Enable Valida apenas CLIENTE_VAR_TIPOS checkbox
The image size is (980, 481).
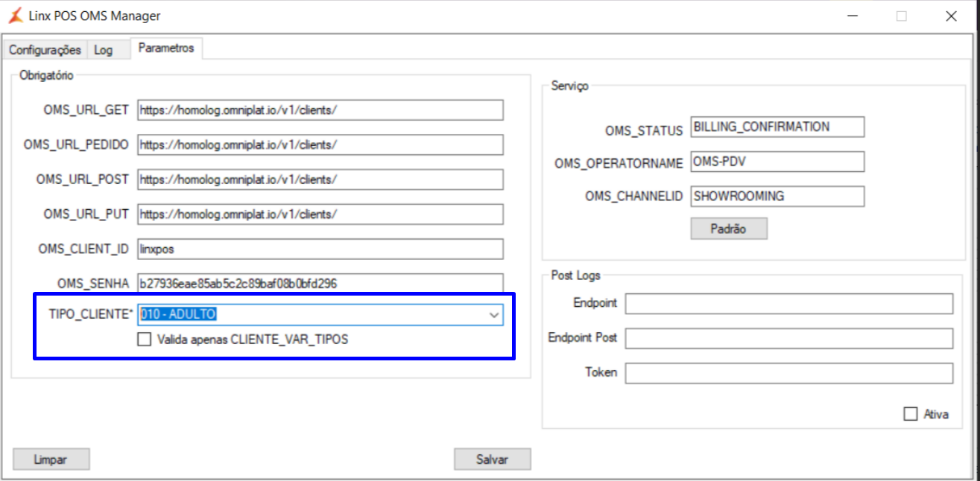point(144,340)
